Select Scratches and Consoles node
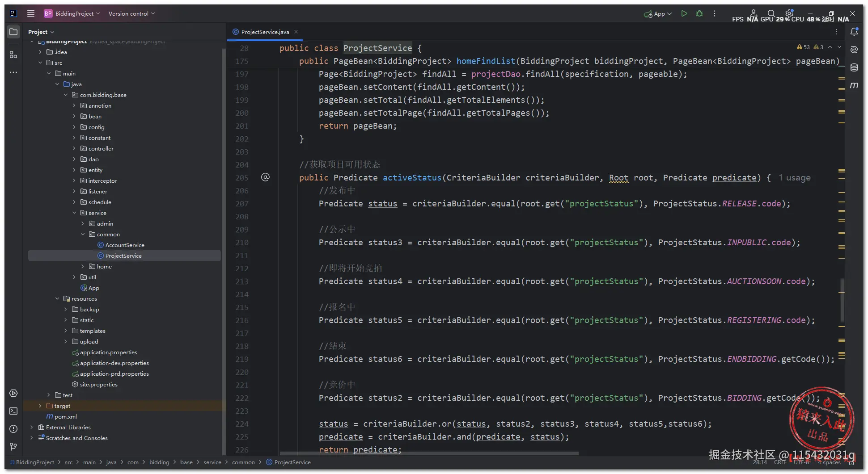Image resolution: width=868 pixels, height=474 pixels. pyautogui.click(x=73, y=438)
